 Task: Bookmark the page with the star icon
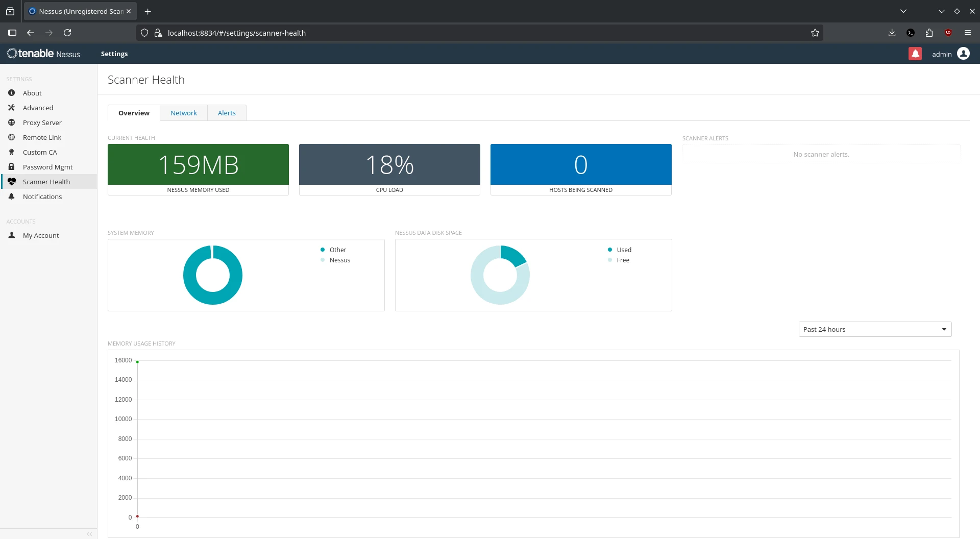[x=815, y=33]
